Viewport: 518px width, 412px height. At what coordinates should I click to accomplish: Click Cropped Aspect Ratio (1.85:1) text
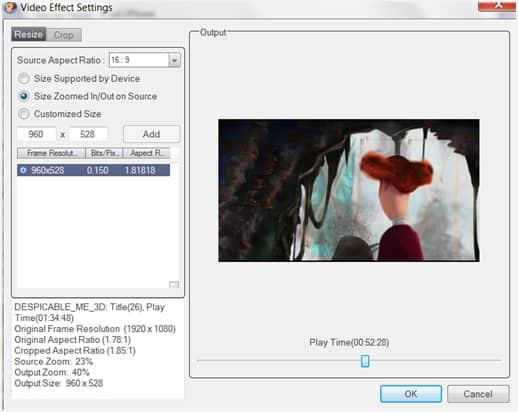click(75, 351)
